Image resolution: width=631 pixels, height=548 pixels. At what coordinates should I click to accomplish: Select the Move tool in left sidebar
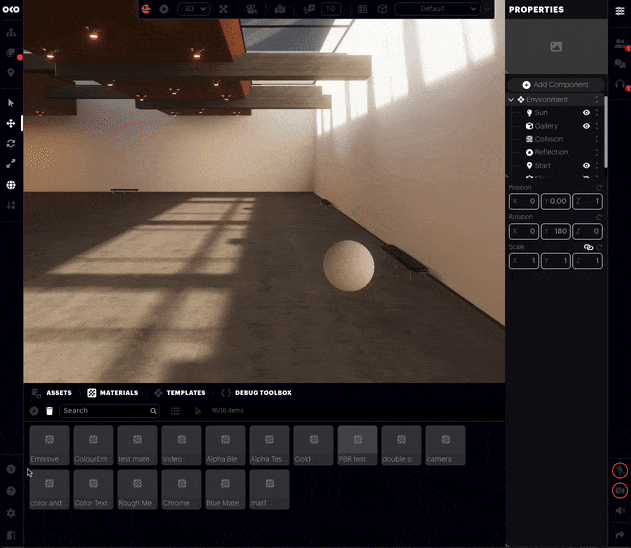pos(11,123)
